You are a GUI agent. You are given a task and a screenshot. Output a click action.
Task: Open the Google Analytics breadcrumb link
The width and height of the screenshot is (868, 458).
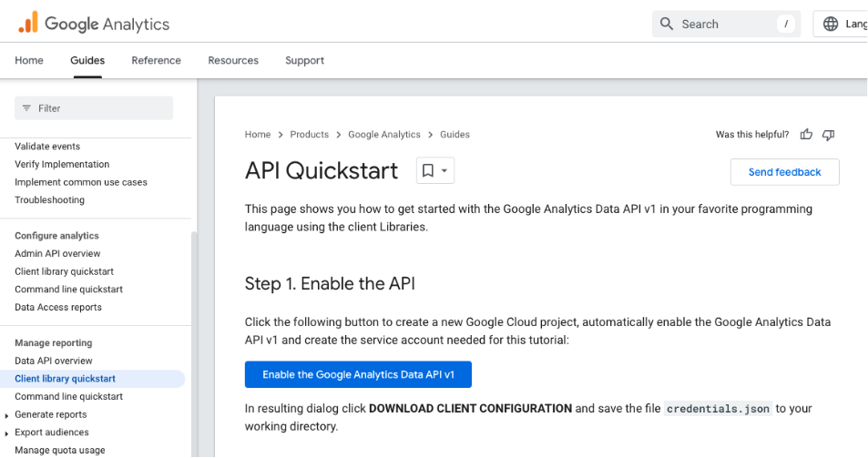[x=384, y=135]
